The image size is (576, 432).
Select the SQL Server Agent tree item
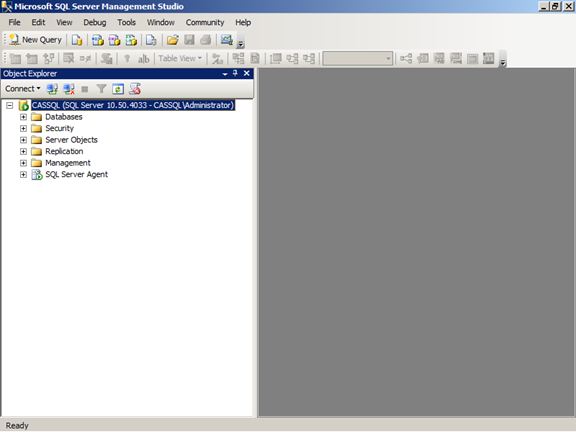click(76, 174)
